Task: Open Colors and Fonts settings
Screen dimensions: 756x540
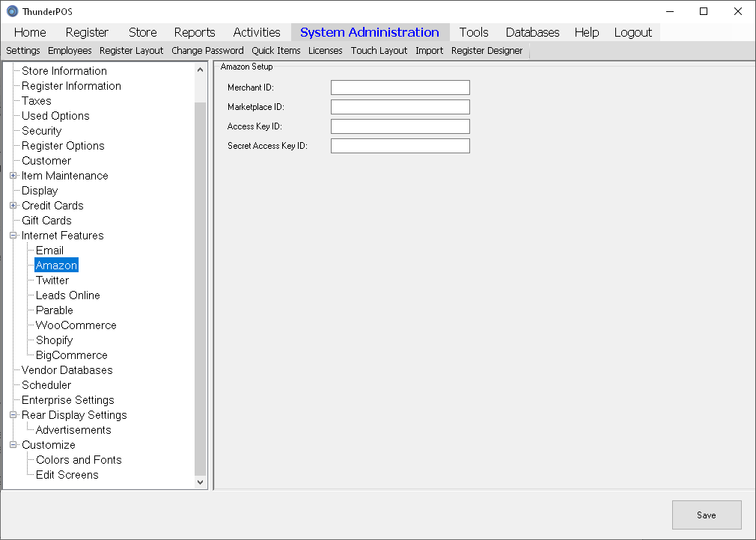Action: (x=79, y=460)
